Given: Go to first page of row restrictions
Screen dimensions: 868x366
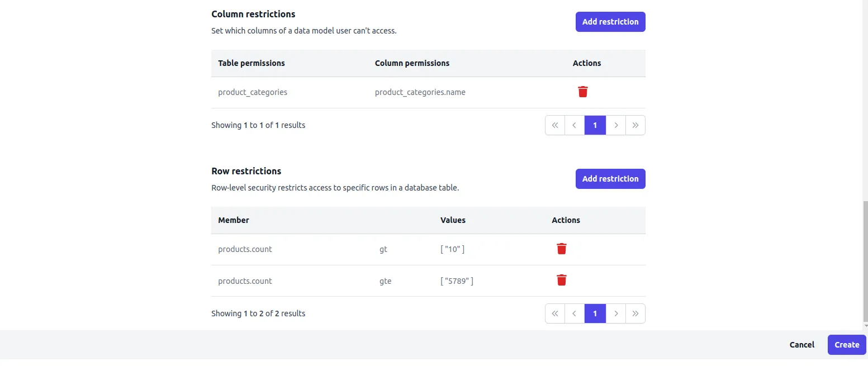Looking at the screenshot, I should pos(555,313).
